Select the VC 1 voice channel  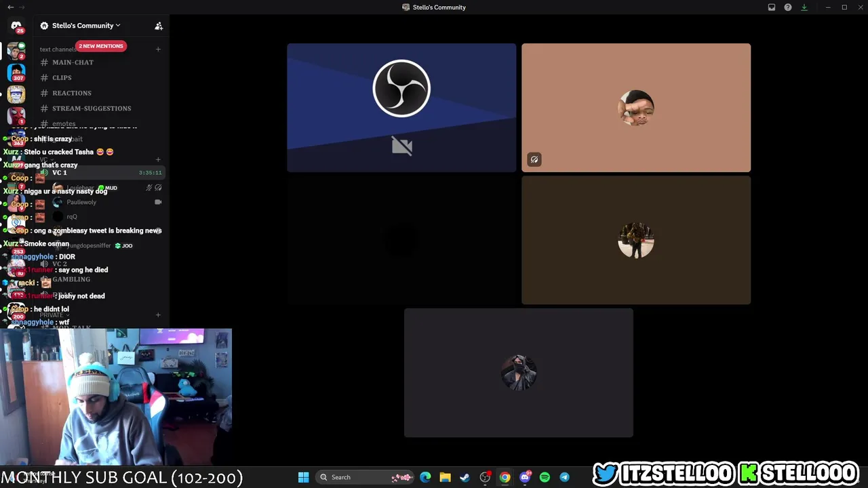[x=102, y=173]
